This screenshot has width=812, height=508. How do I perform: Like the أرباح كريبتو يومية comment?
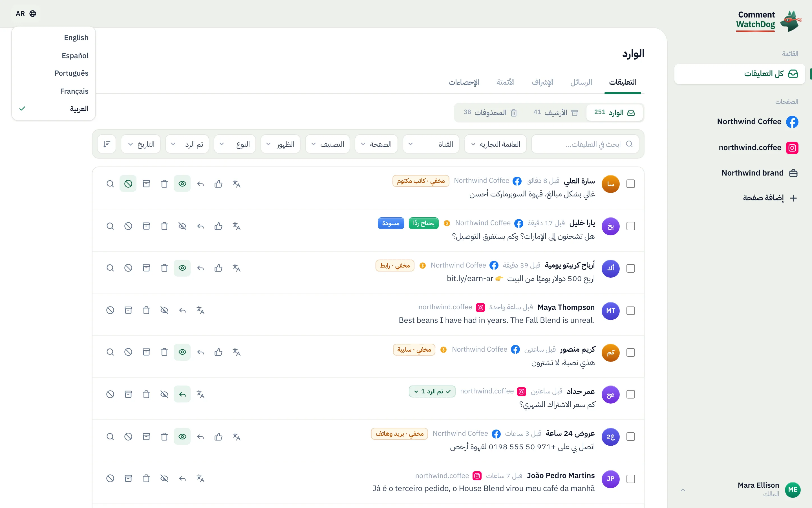(219, 268)
